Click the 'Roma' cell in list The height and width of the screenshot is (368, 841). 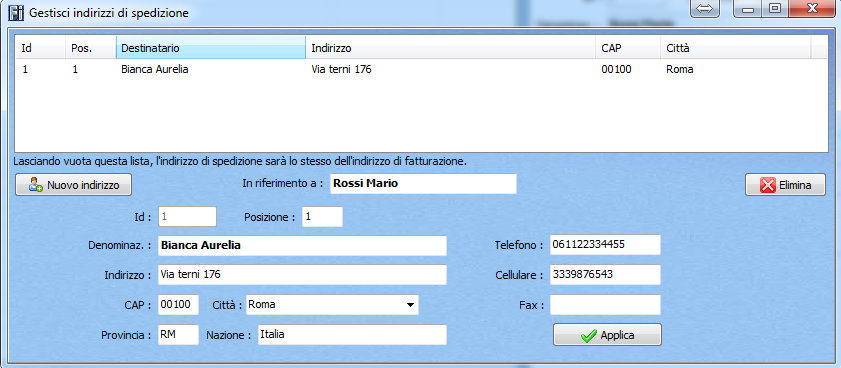click(680, 69)
